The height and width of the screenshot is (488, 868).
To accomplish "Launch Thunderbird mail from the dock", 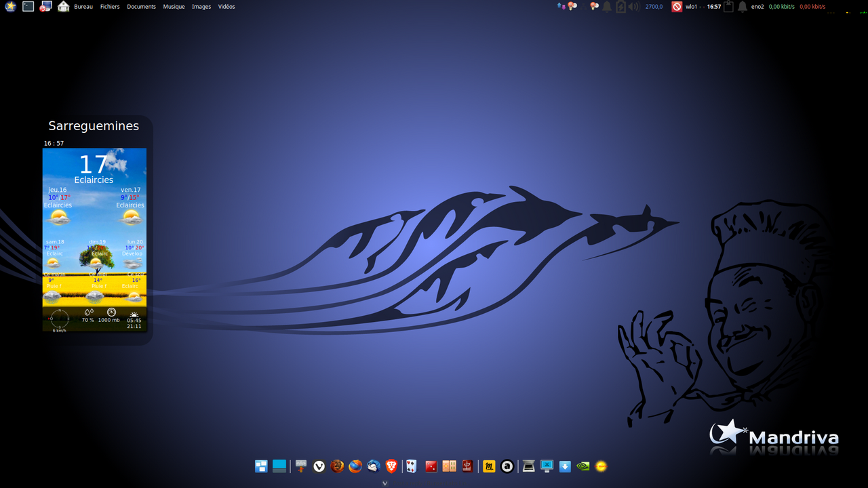I will tap(374, 466).
